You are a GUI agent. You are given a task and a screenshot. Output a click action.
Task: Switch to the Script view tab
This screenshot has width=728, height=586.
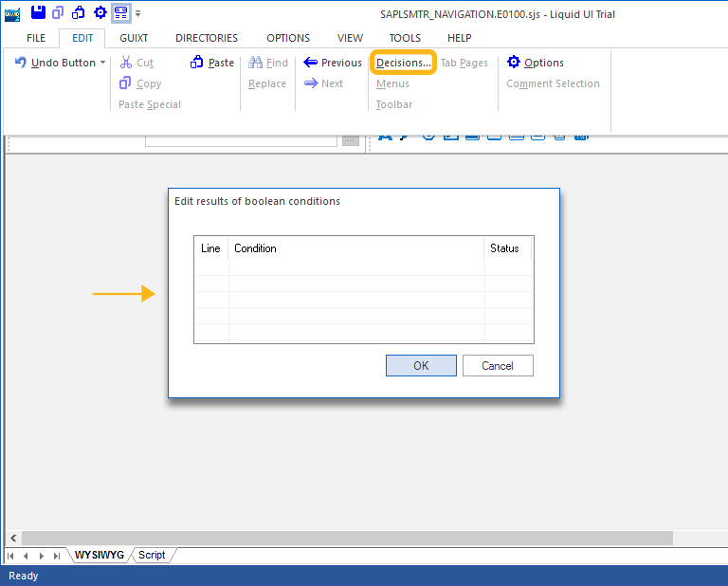[x=152, y=555]
